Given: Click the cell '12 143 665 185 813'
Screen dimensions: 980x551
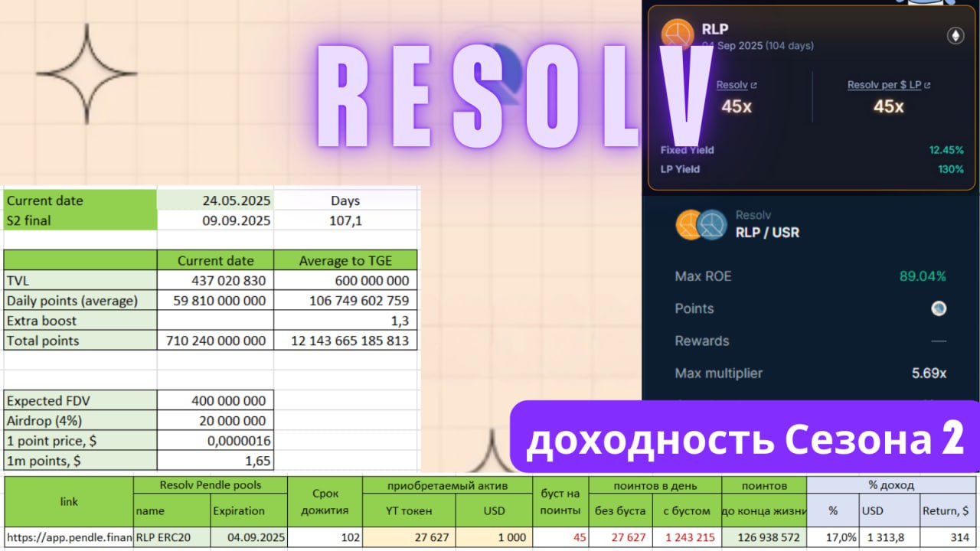Looking at the screenshot, I should 346,341.
